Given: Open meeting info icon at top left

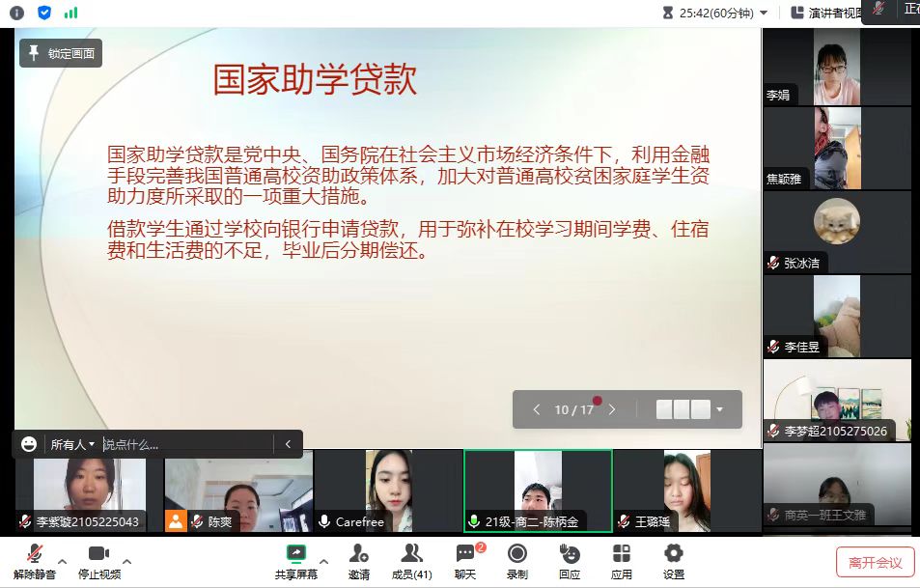Looking at the screenshot, I should pyautogui.click(x=16, y=13).
